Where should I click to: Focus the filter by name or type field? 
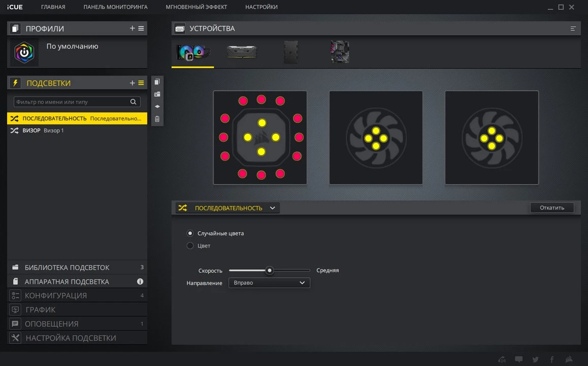[x=77, y=102]
